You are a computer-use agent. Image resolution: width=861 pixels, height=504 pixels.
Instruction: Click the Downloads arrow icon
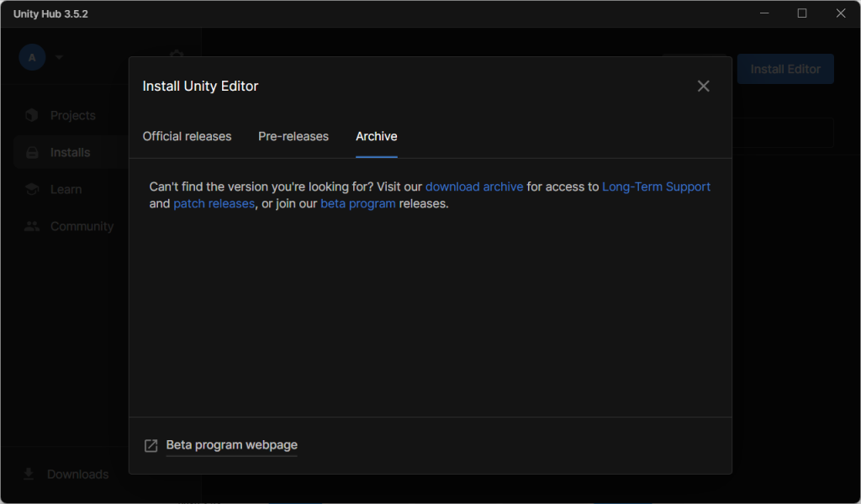coord(29,475)
